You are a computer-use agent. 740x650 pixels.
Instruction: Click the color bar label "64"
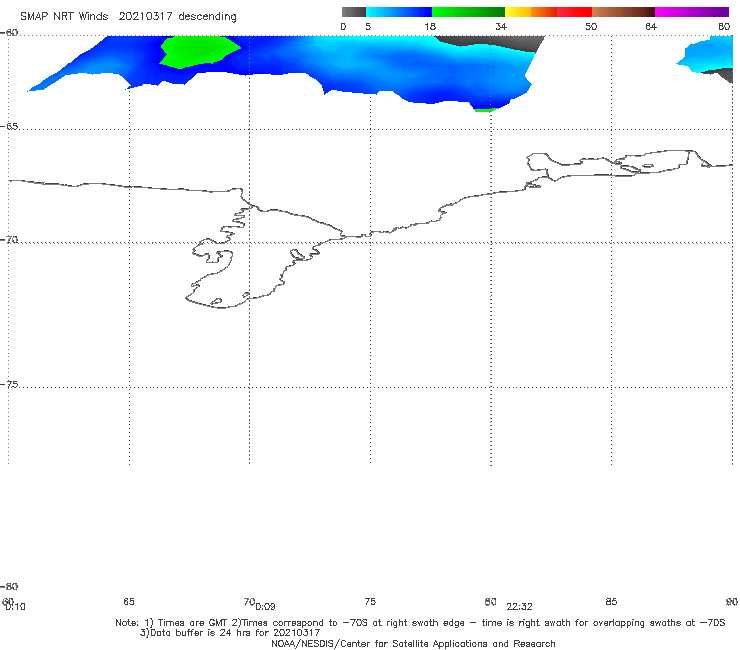(651, 26)
